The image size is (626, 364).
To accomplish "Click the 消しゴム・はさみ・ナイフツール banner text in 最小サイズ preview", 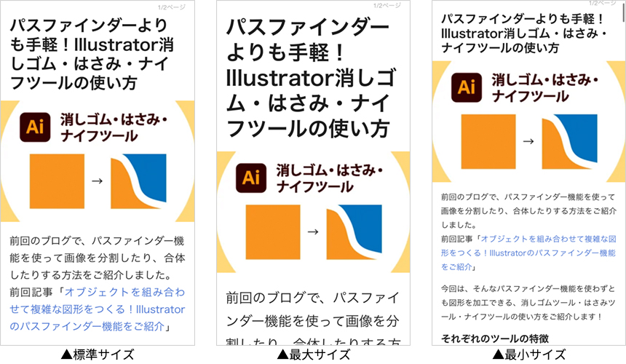I will point(545,88).
